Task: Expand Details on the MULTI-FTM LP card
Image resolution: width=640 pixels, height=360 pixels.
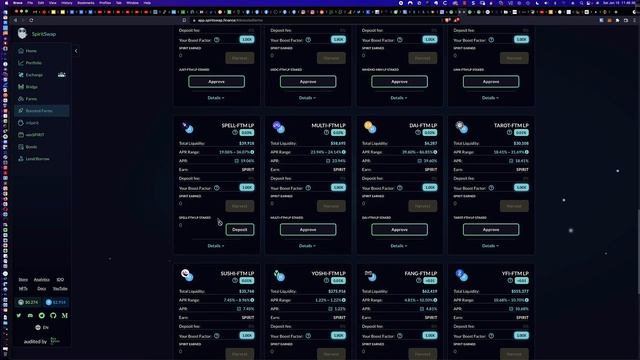Action: pos(307,246)
